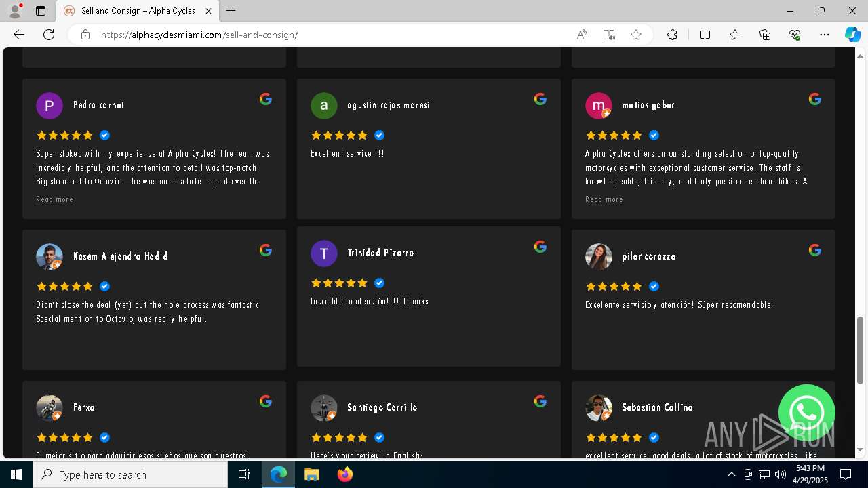
Task: Click Kasem Alejandro Hadid's profile photo
Action: pos(50,257)
